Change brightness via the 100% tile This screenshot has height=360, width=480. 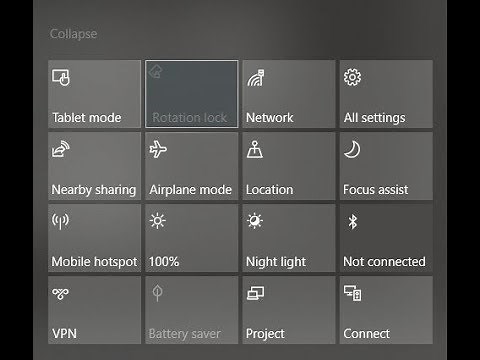(192, 238)
